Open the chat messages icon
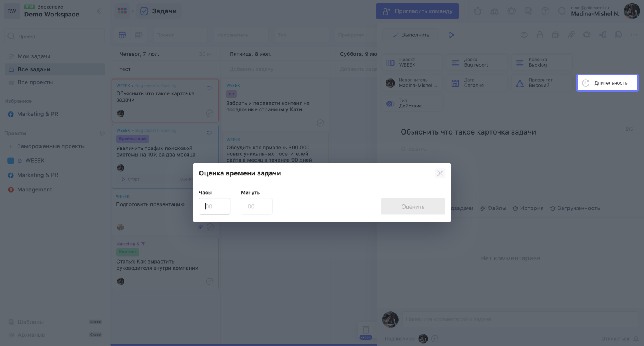Image resolution: width=644 pixels, height=346 pixels. coord(529,11)
